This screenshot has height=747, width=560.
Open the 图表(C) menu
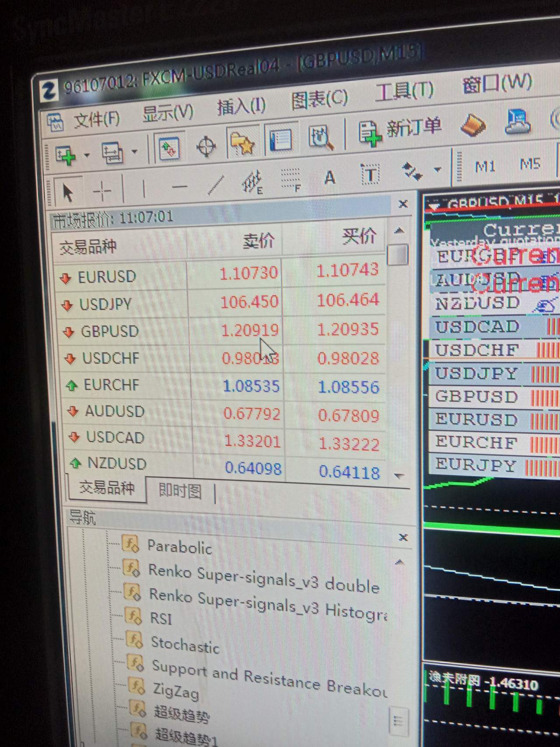coord(320,100)
